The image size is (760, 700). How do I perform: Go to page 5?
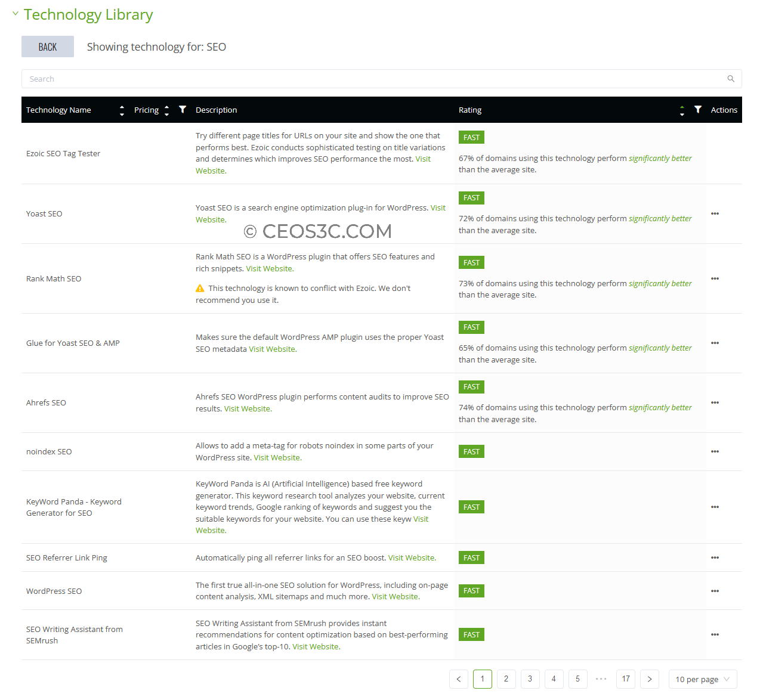pyautogui.click(x=578, y=679)
